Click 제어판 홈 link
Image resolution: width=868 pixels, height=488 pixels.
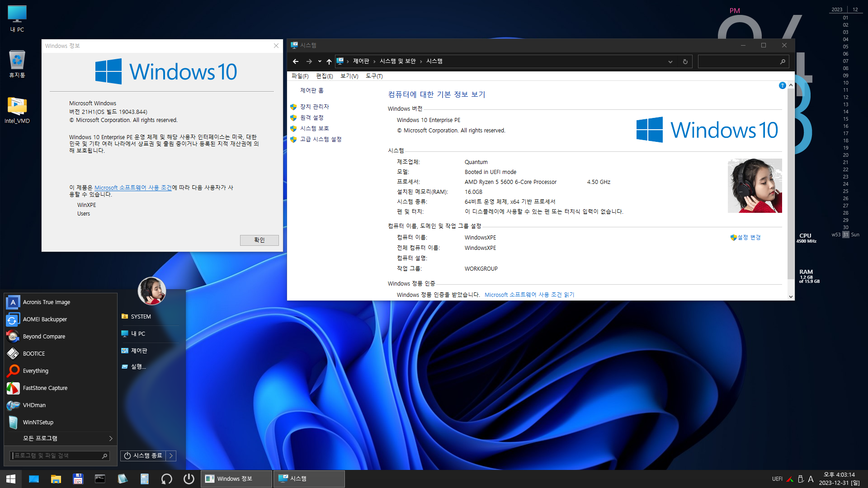312,91
